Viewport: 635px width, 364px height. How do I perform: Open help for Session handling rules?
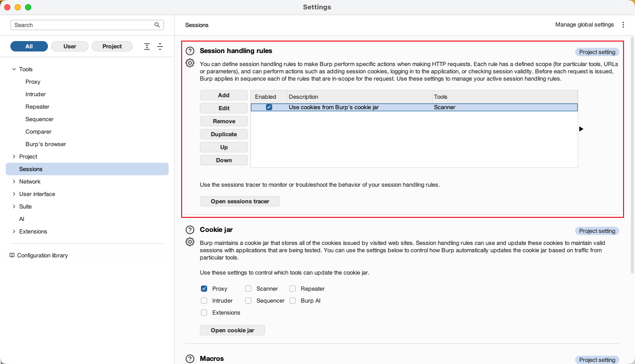pos(190,51)
